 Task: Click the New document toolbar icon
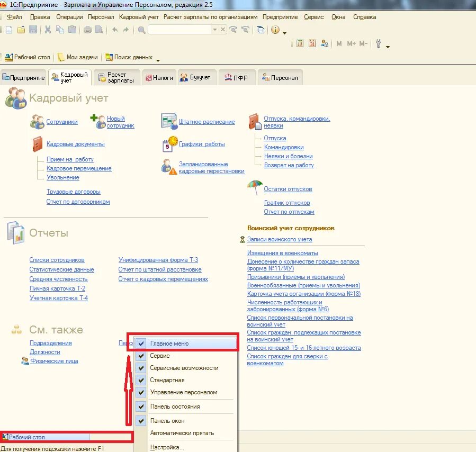[9, 30]
